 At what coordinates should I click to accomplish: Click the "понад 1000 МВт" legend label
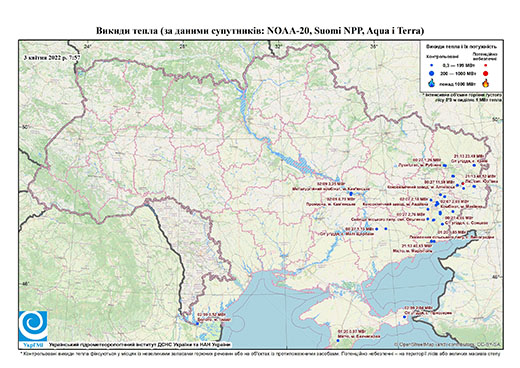tap(457, 83)
